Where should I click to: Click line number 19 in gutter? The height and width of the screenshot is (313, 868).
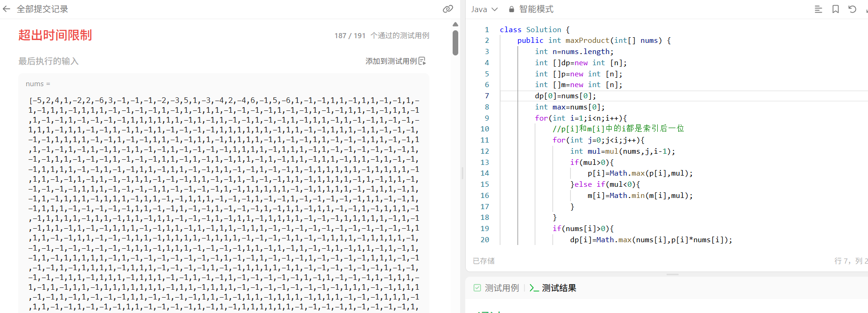[x=485, y=229]
